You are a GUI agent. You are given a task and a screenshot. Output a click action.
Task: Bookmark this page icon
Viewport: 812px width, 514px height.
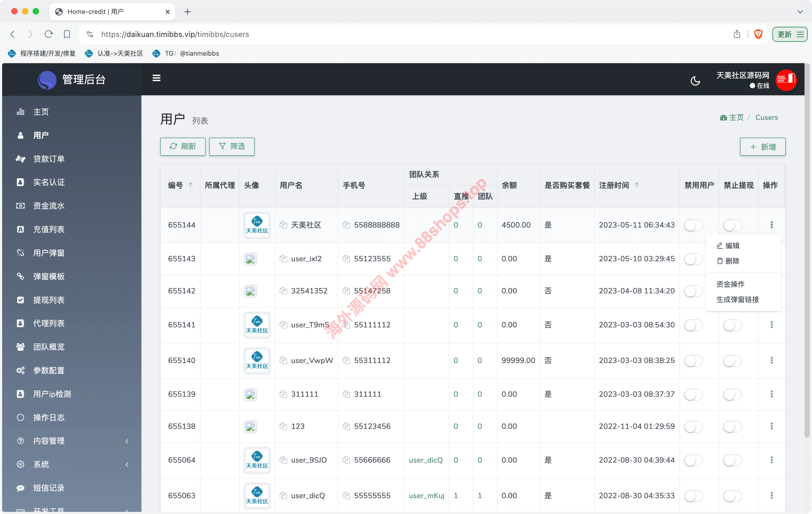pyautogui.click(x=67, y=34)
